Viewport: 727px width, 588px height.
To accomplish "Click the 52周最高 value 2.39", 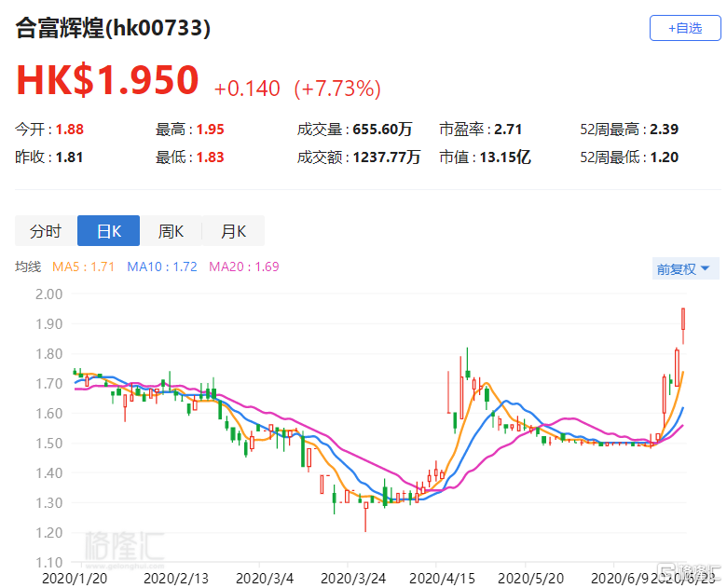I will coord(664,130).
